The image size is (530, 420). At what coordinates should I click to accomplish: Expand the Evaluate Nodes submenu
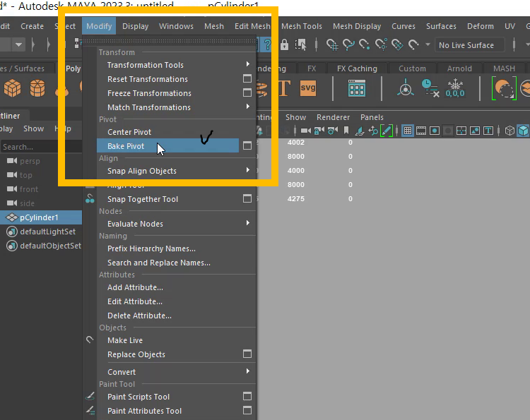tap(248, 223)
